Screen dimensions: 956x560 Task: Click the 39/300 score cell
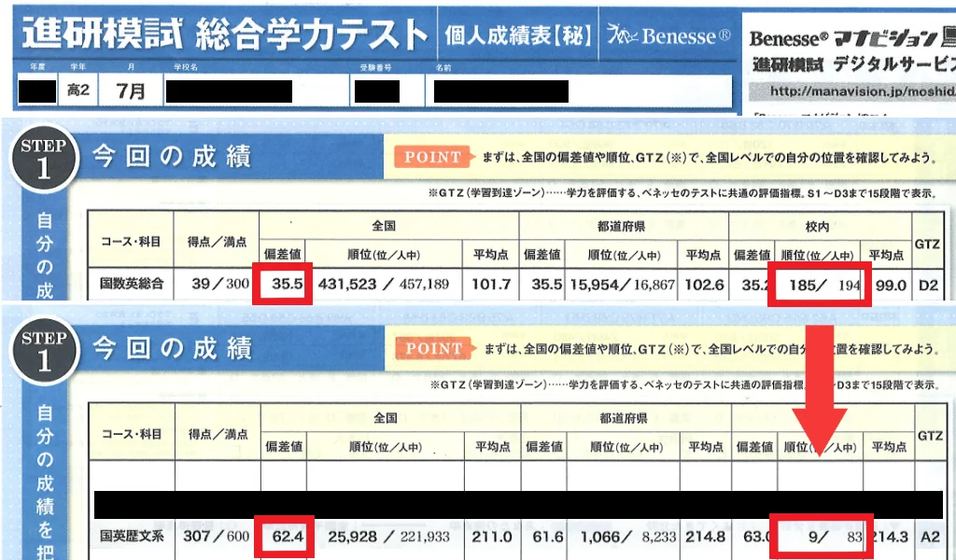pyautogui.click(x=219, y=284)
